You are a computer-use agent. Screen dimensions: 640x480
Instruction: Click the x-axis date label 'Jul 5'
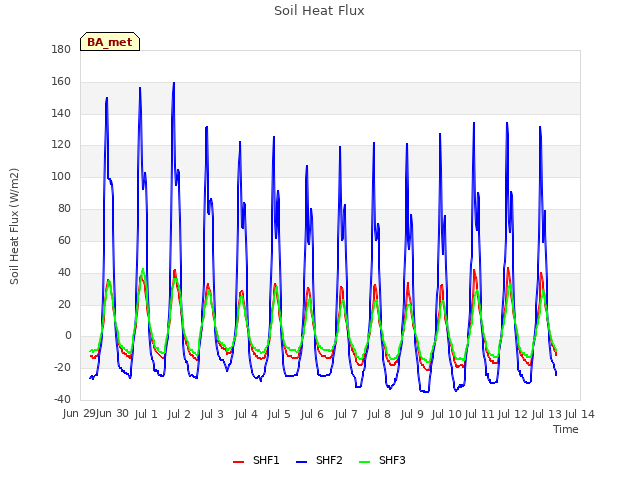[279, 414]
